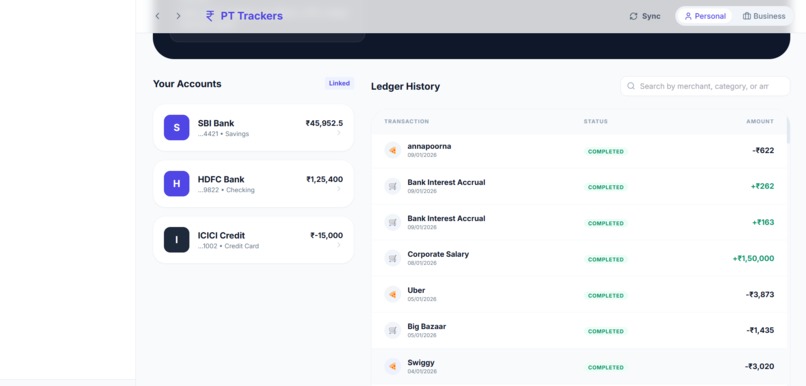Select the annapoorna transaction name
This screenshot has width=806, height=386.
[x=429, y=146]
